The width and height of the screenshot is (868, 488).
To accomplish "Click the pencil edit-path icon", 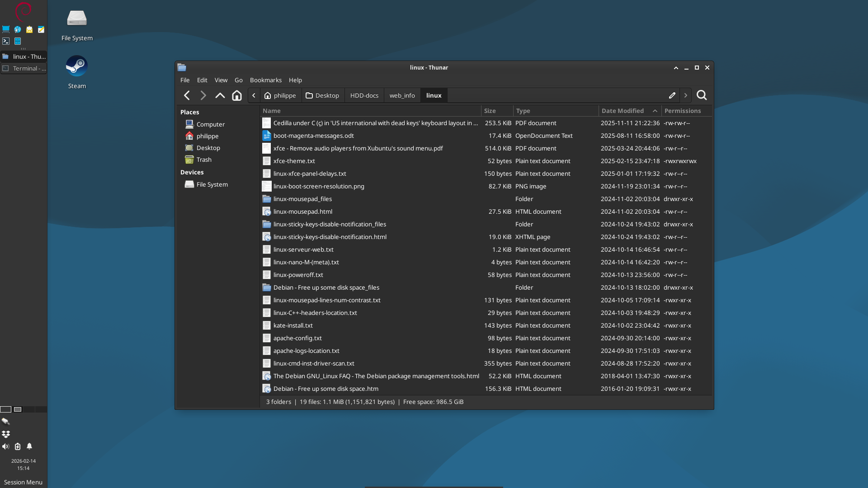I will click(672, 95).
